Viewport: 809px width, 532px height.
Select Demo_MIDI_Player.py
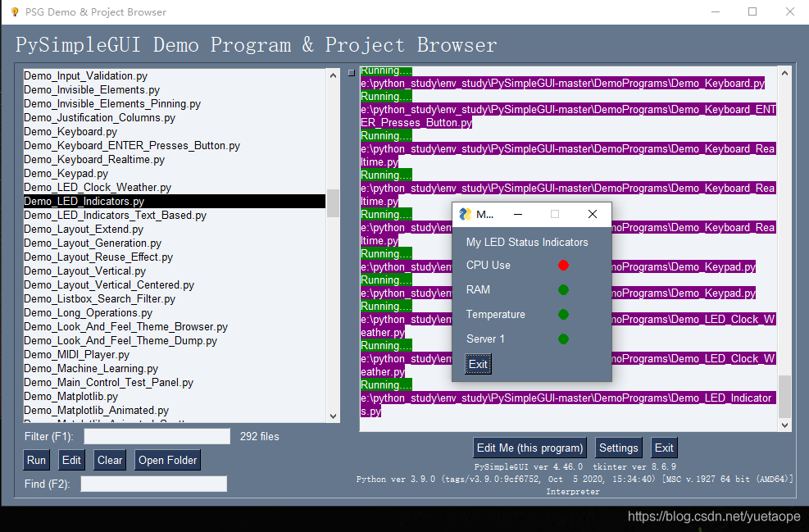click(175, 354)
